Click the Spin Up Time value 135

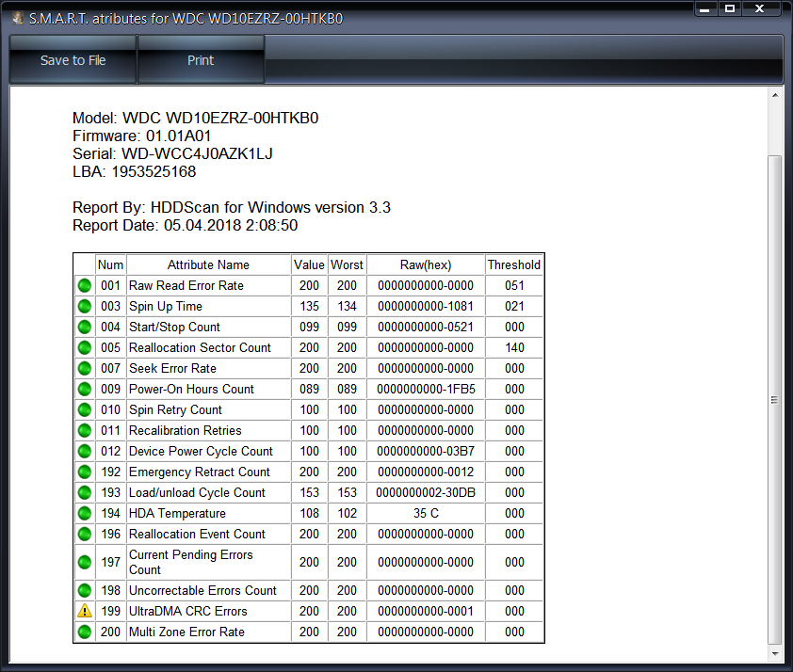(309, 306)
